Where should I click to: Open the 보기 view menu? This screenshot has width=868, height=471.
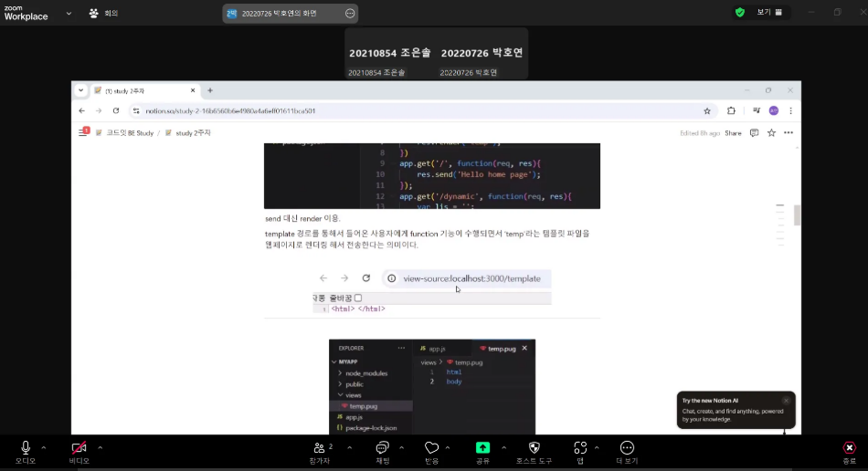click(x=769, y=12)
